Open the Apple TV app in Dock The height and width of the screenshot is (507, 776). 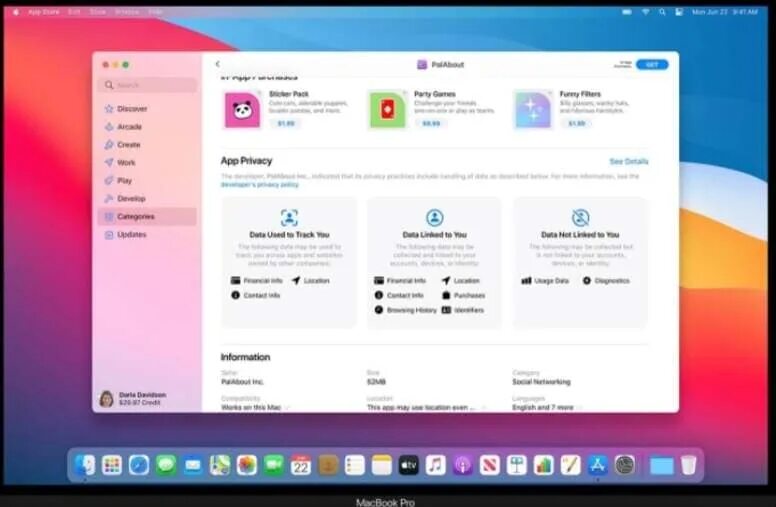408,465
